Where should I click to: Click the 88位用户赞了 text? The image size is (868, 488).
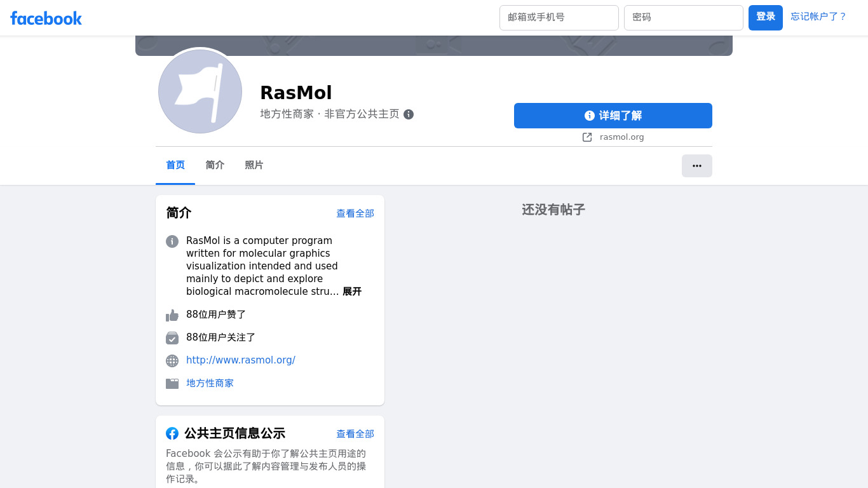pos(216,315)
